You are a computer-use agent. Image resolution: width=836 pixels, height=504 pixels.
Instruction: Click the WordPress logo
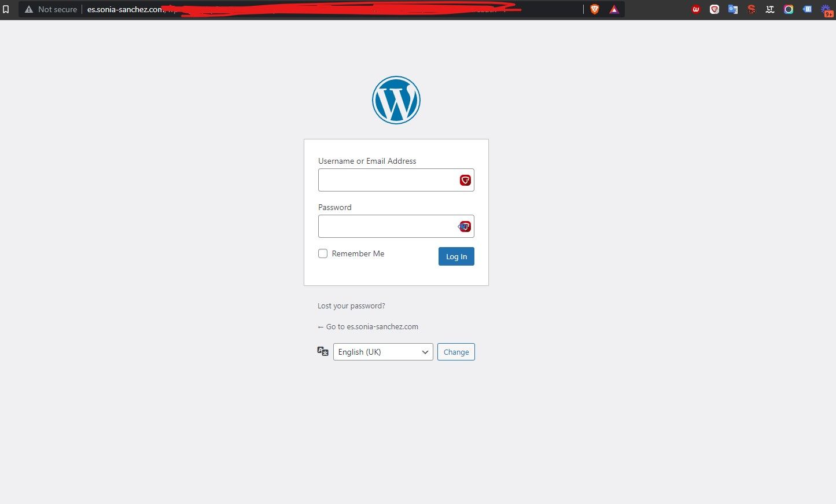coord(396,100)
